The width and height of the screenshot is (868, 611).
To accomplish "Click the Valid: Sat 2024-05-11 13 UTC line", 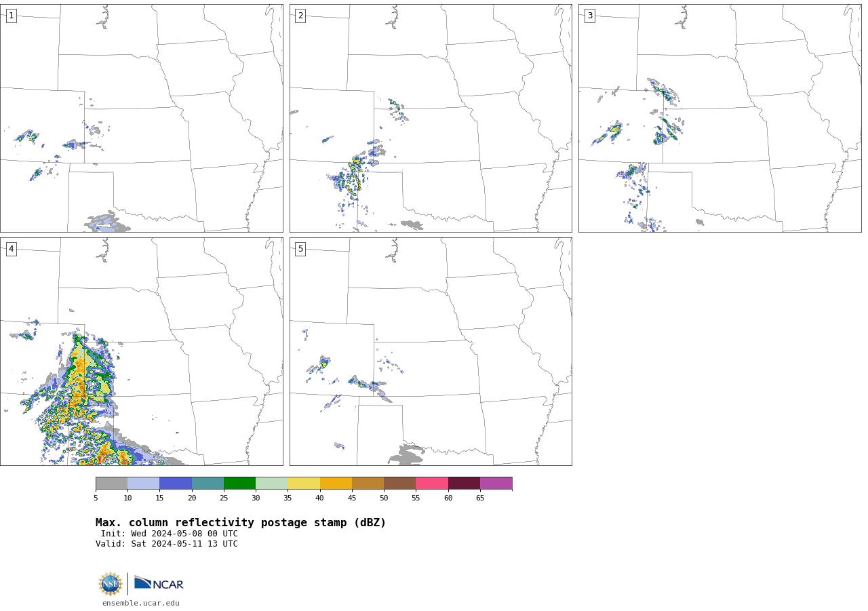I will [x=167, y=544].
